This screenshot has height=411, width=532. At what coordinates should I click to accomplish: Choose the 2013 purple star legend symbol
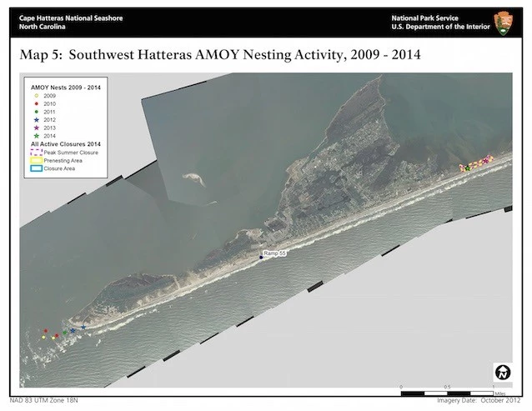tap(36, 127)
